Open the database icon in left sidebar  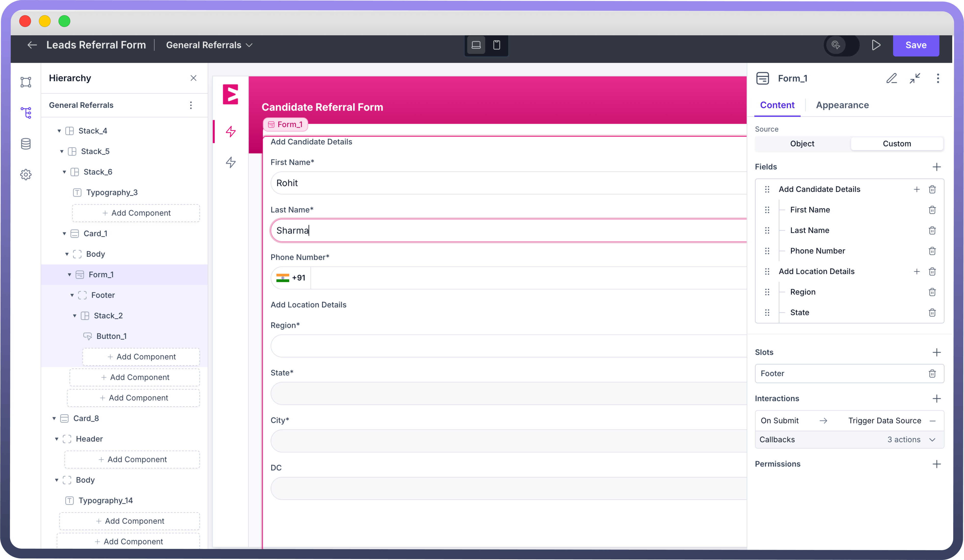point(26,144)
